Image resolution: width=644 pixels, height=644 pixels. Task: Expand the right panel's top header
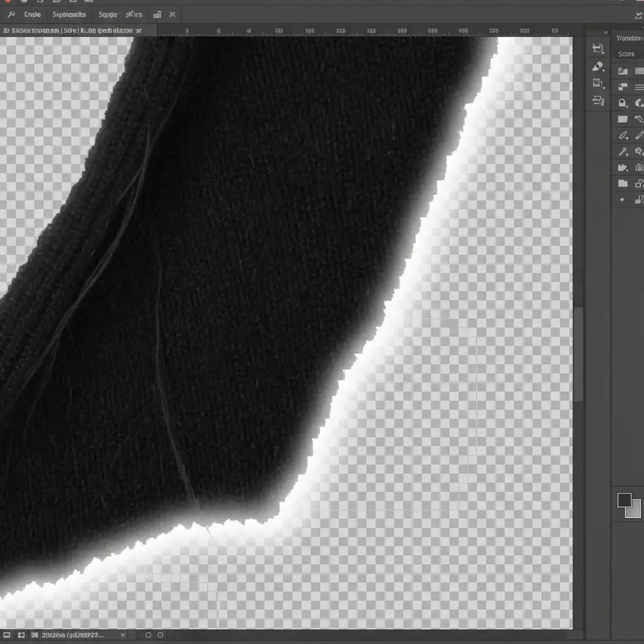pyautogui.click(x=627, y=36)
